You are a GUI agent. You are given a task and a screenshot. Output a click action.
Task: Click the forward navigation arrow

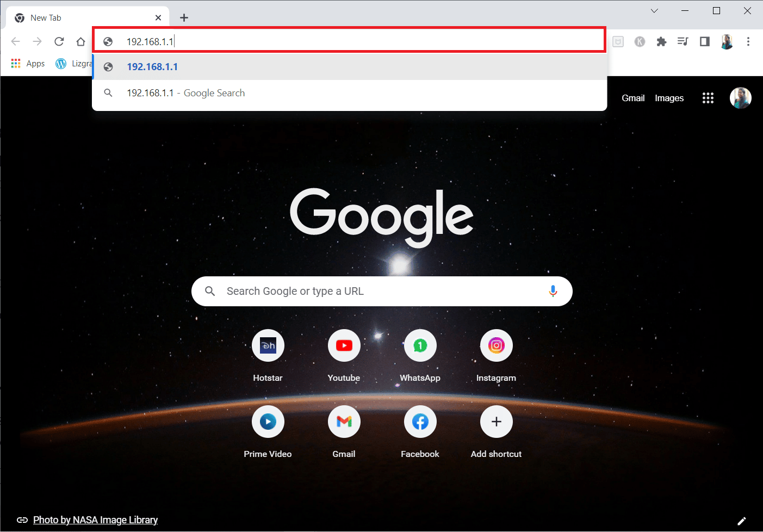[37, 41]
